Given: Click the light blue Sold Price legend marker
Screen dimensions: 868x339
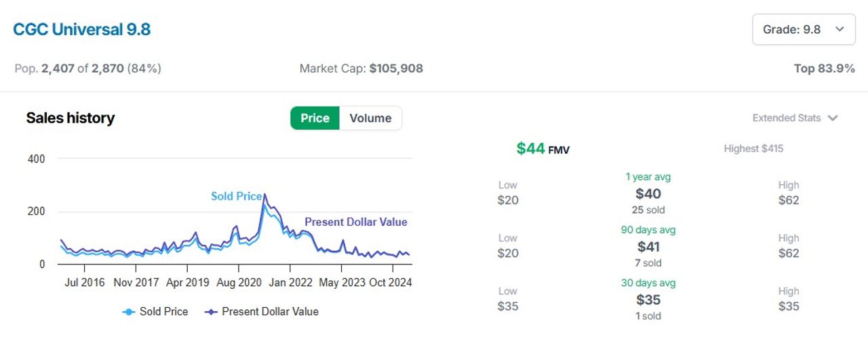Looking at the screenshot, I should coord(128,312).
